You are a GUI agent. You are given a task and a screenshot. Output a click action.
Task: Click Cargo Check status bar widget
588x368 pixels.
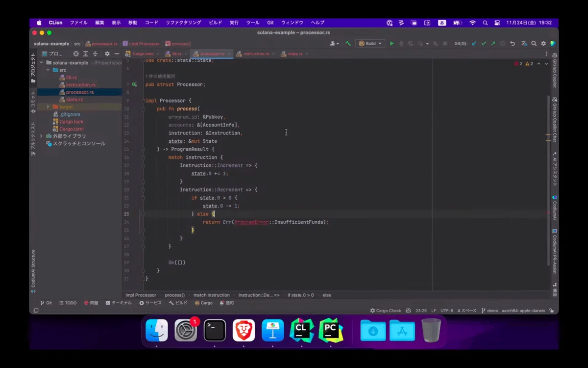[386, 311]
